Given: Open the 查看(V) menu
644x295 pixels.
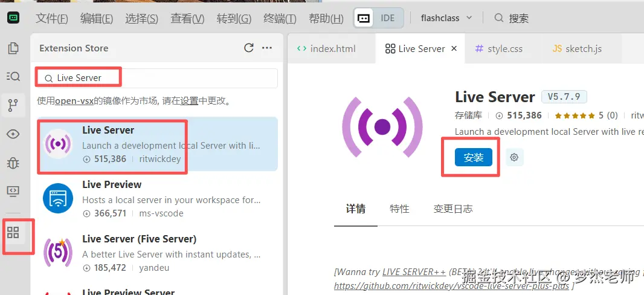Looking at the screenshot, I should tap(187, 18).
